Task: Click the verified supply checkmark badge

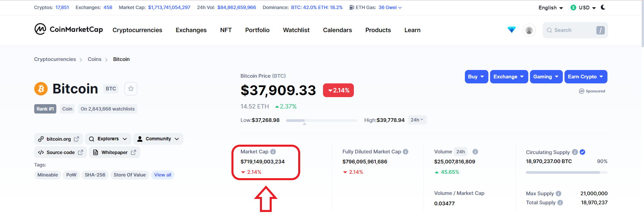Action: click(x=583, y=152)
